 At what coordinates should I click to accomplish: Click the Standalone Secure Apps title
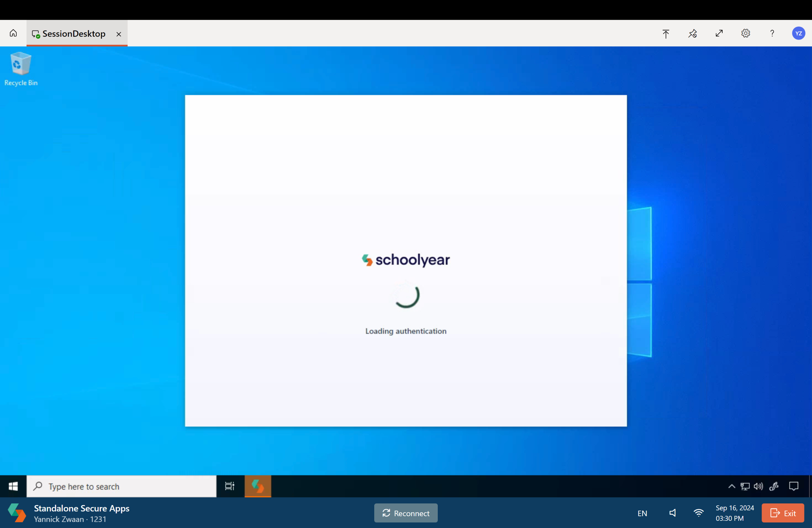click(x=82, y=508)
